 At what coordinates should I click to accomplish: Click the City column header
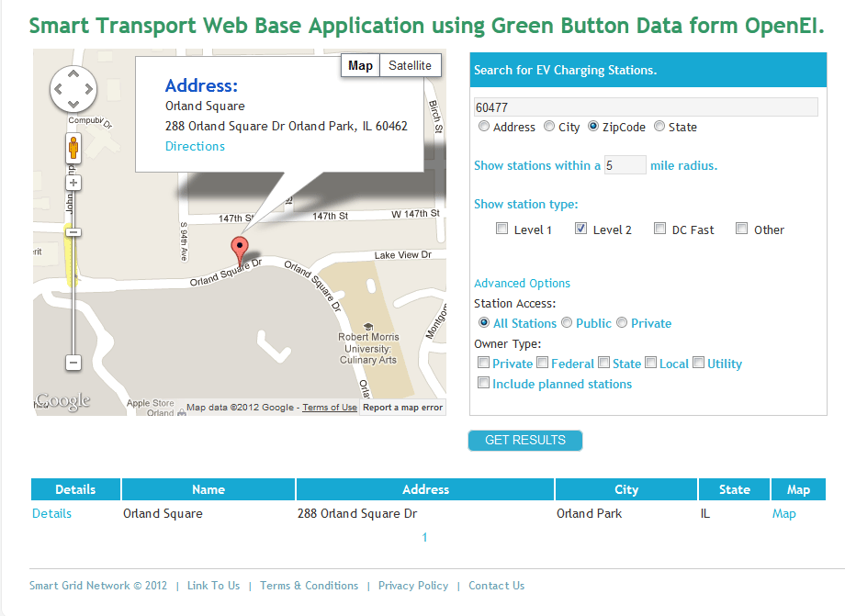pos(626,489)
